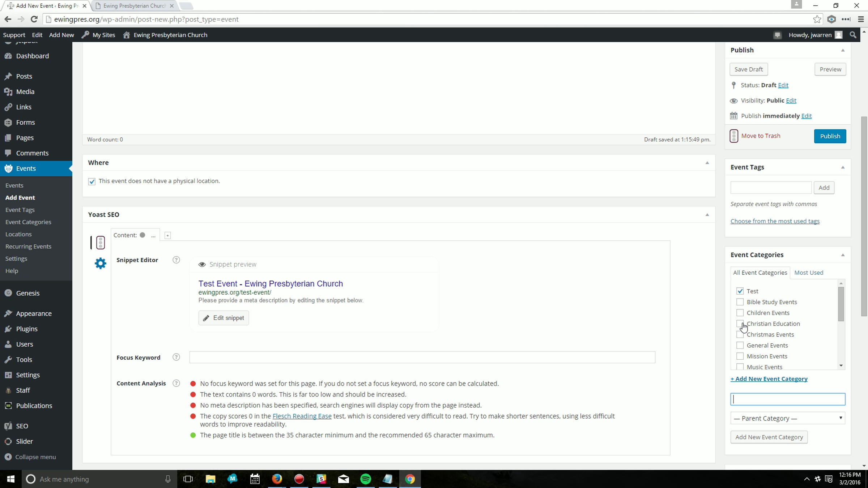868x488 pixels.
Task: Open the Parent Category dropdown
Action: pos(787,418)
